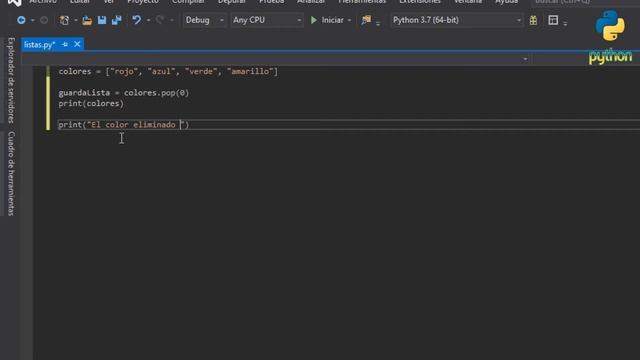Click the "verde" string in the list
640x360 pixels.
(201, 71)
